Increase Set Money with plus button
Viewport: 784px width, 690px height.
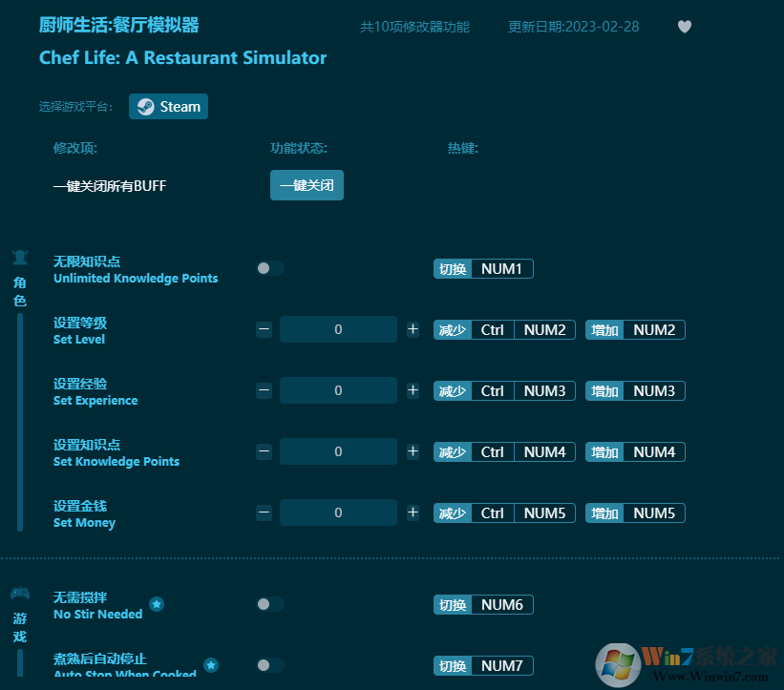(x=413, y=512)
